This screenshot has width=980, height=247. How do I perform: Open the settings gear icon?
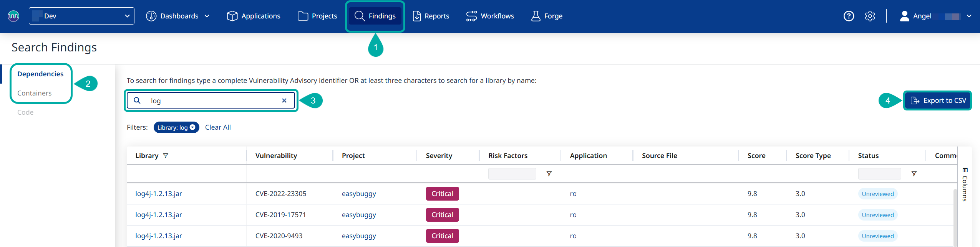pyautogui.click(x=870, y=16)
